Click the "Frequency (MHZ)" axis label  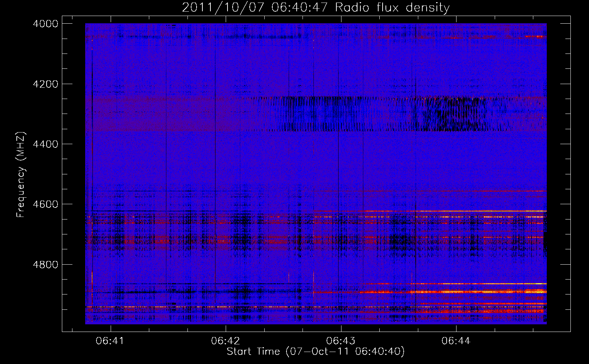21,174
